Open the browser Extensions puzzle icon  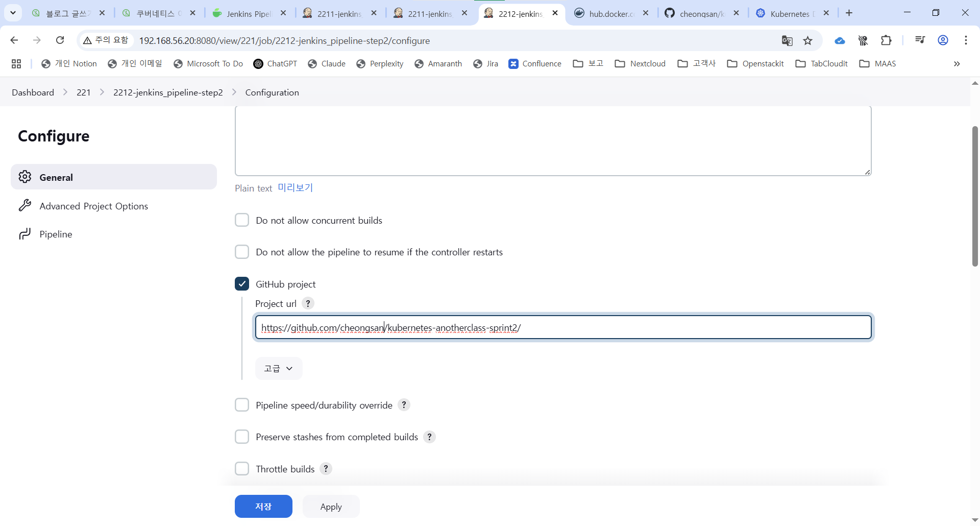[887, 40]
